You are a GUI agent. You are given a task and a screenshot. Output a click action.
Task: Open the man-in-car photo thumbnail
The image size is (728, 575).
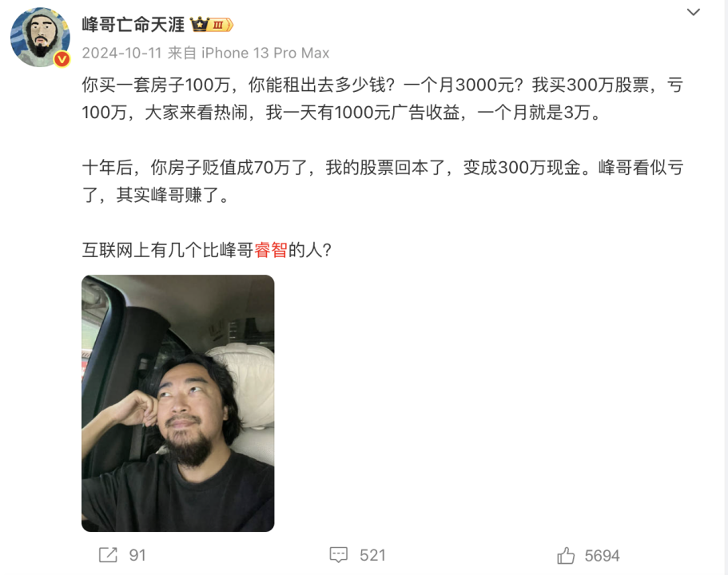click(178, 402)
